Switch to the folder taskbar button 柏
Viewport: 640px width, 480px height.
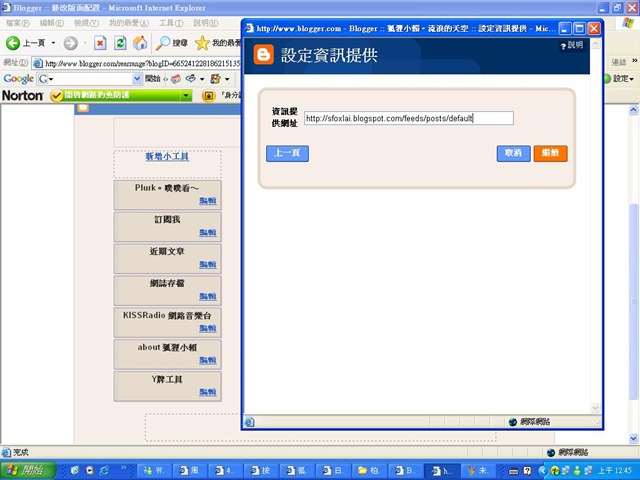point(369,471)
